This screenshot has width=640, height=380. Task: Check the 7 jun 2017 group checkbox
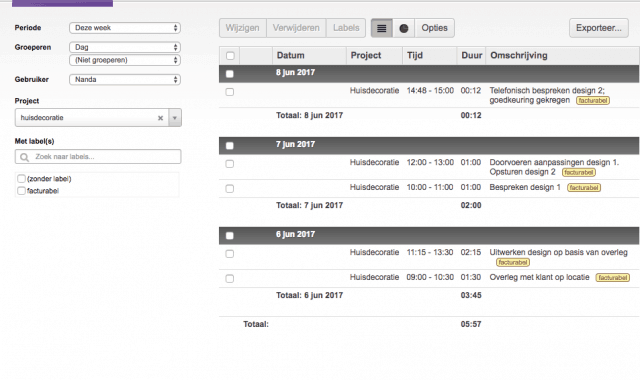tap(230, 146)
